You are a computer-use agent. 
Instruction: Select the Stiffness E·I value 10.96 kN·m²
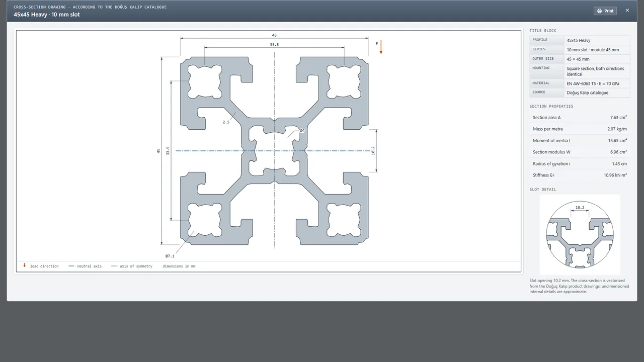pos(615,175)
